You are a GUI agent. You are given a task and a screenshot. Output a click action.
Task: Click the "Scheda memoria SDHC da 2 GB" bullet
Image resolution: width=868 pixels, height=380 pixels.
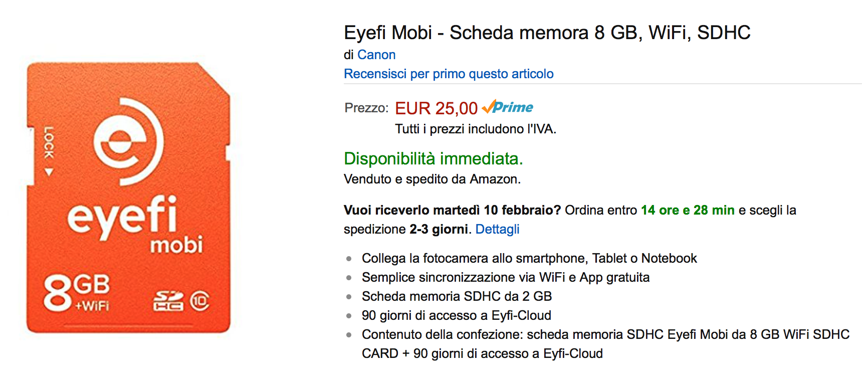pos(457,296)
